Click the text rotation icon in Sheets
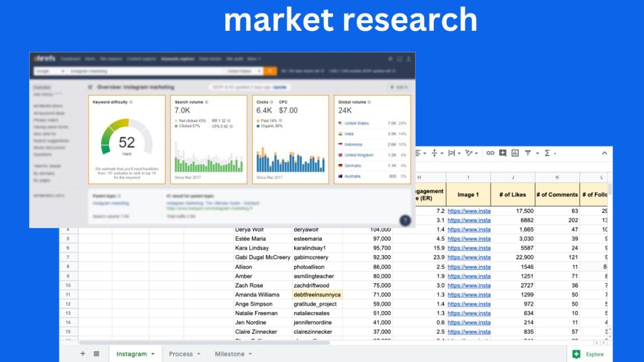The width and height of the screenshot is (644, 362). tap(469, 153)
